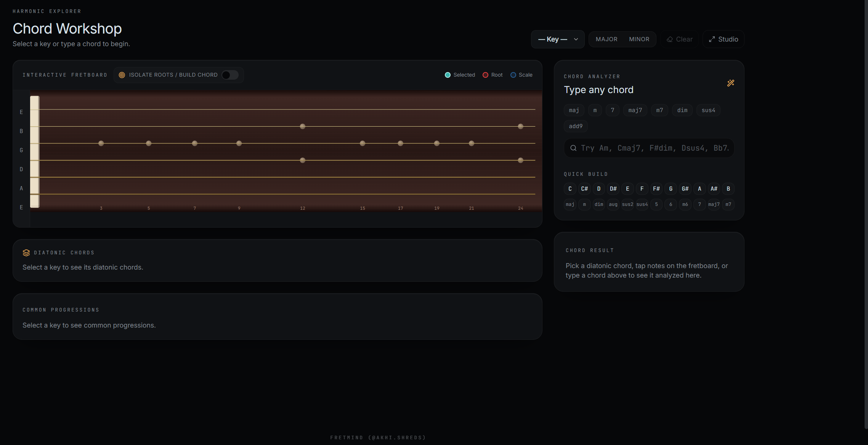Select root note D in Quick Build
This screenshot has width=868, height=445.
point(599,189)
